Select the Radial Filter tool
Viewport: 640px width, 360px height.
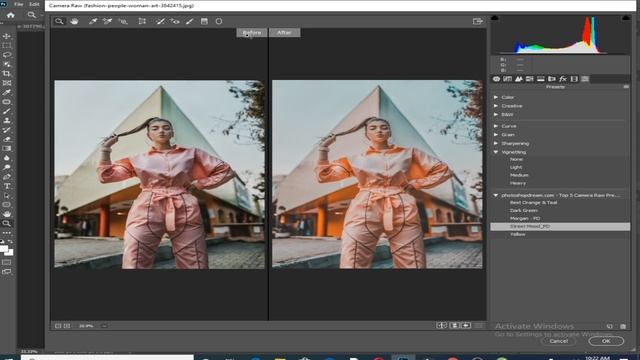click(219, 21)
